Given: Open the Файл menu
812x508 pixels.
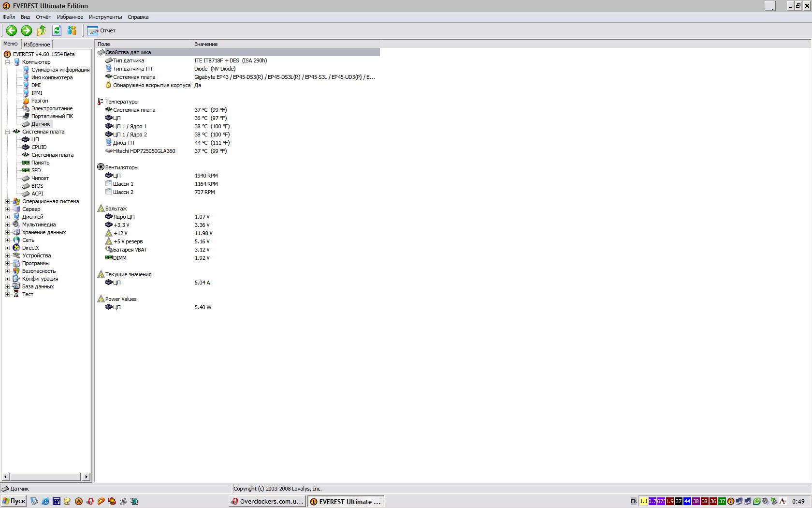Looking at the screenshot, I should (9, 17).
